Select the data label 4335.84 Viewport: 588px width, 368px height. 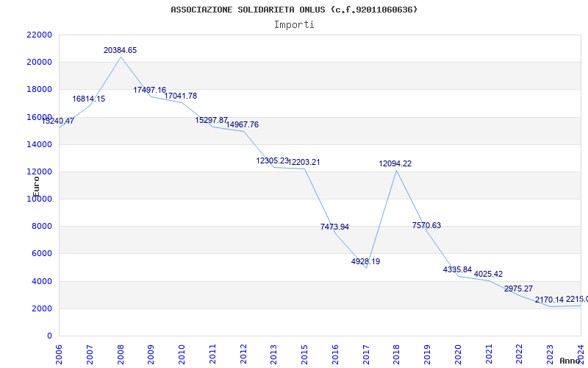pos(457,269)
